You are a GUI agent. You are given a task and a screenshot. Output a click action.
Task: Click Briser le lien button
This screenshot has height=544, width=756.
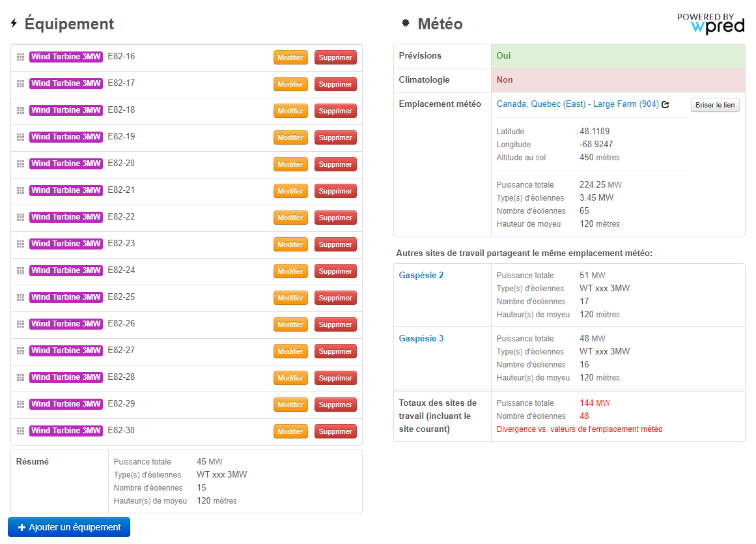(x=715, y=105)
